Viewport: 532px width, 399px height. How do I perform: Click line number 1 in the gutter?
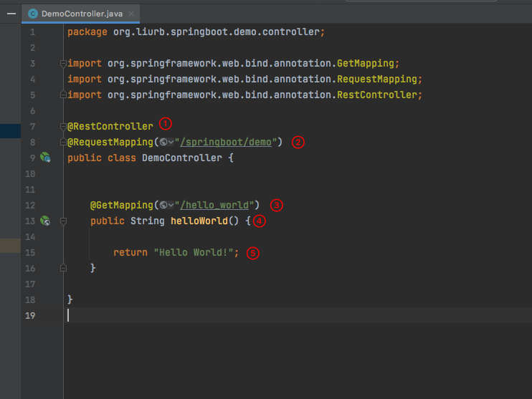click(32, 32)
